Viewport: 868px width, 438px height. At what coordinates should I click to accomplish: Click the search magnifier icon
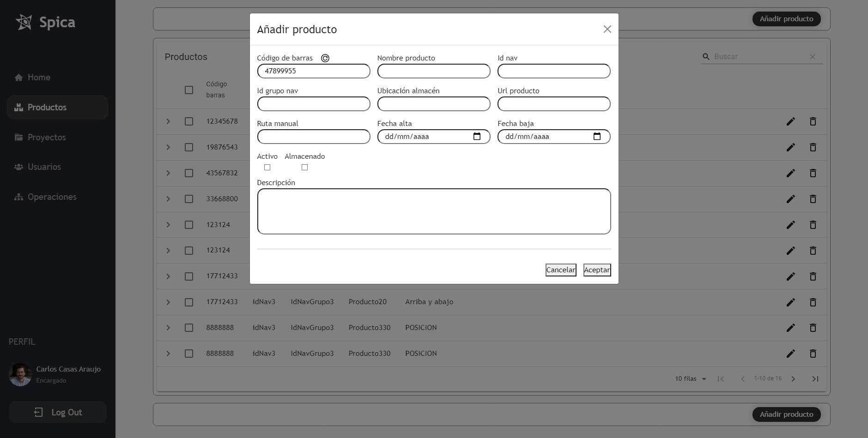point(706,56)
